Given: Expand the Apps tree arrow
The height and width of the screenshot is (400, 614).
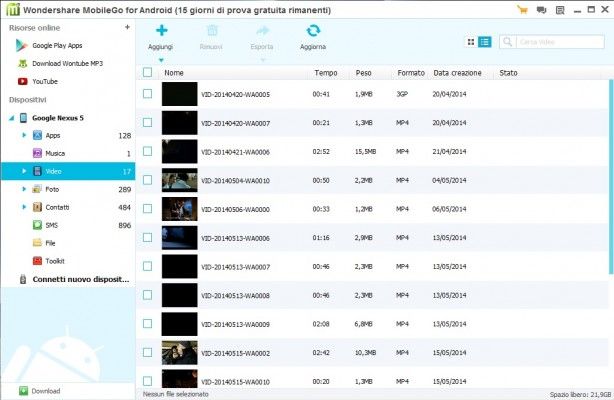Looking at the screenshot, I should pos(24,135).
